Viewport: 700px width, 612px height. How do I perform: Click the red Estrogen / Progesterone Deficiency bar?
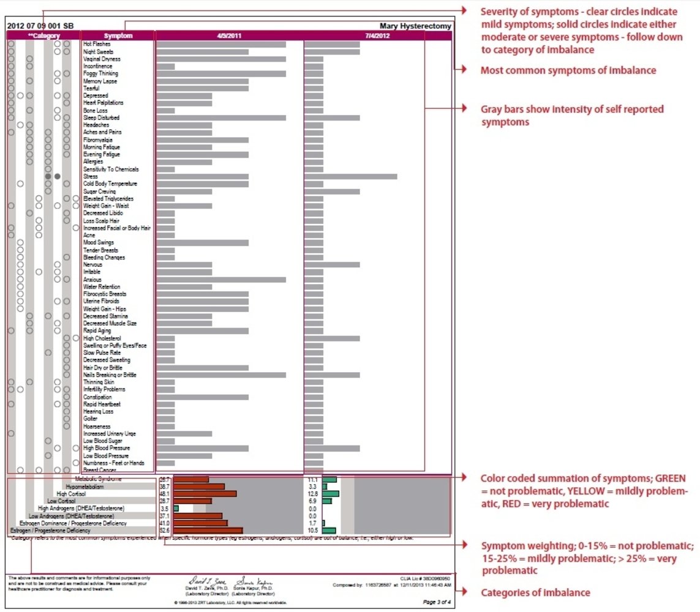pos(208,531)
